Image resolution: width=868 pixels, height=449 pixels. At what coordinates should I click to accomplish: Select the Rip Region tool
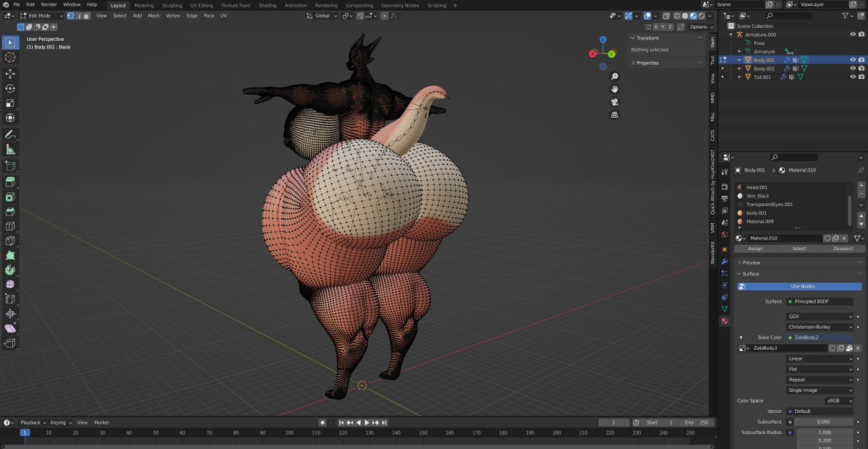tap(10, 343)
